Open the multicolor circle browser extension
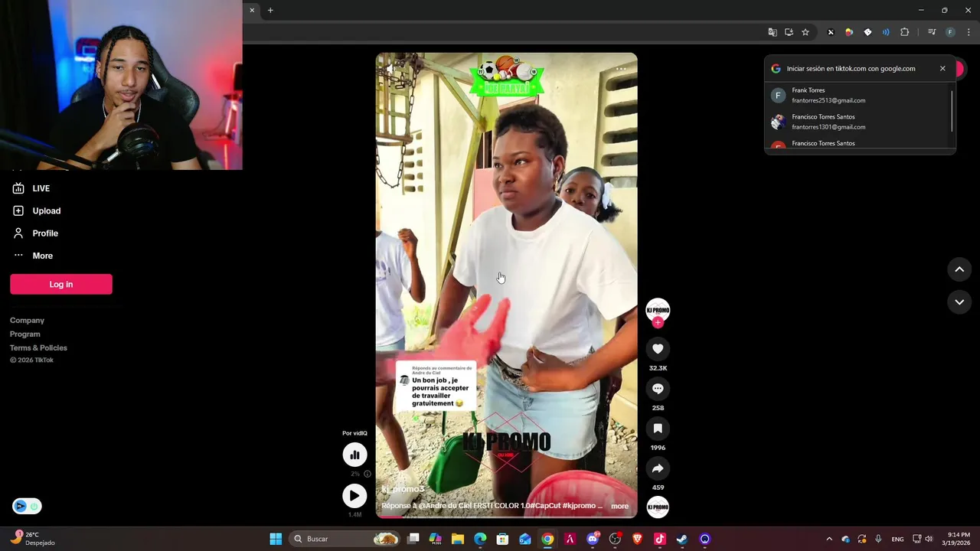The image size is (980, 551). (x=849, y=32)
